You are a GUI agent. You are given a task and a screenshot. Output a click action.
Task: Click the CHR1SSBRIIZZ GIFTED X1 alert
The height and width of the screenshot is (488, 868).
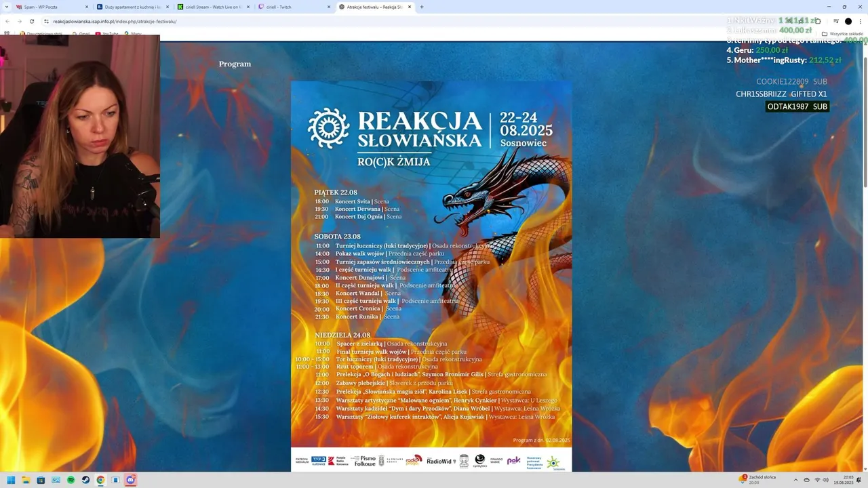tap(781, 94)
